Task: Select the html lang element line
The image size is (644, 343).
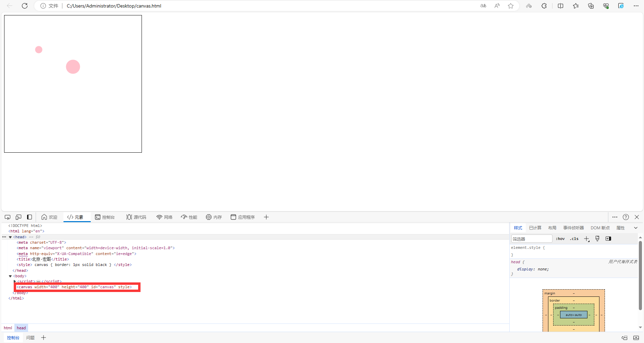Action: pos(26,231)
